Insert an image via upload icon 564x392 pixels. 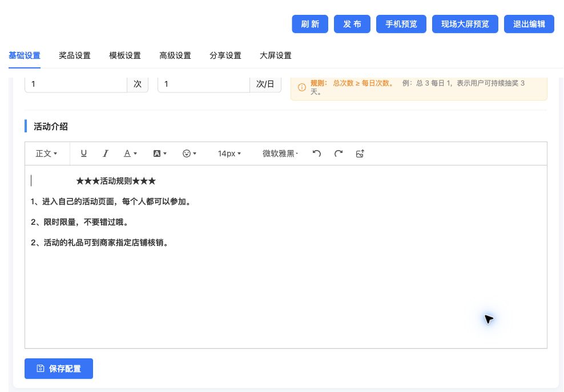point(360,153)
